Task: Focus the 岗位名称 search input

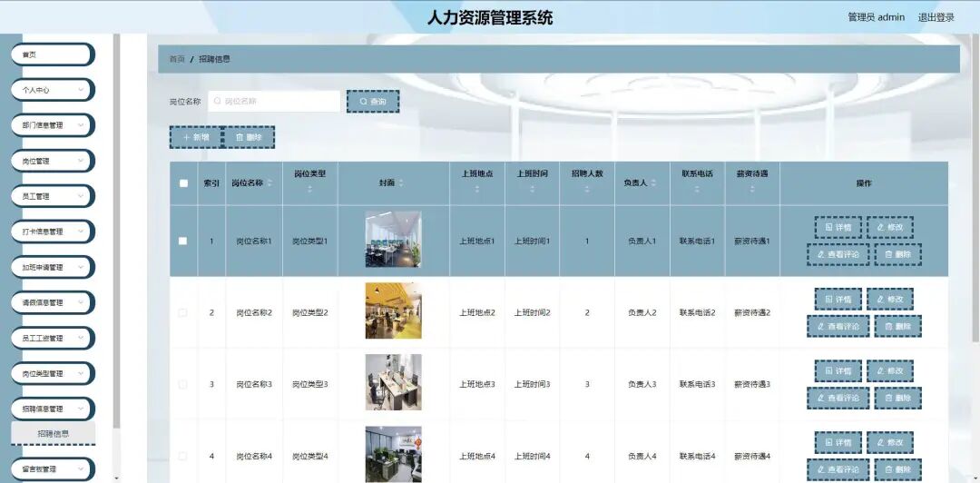Action: tap(274, 102)
